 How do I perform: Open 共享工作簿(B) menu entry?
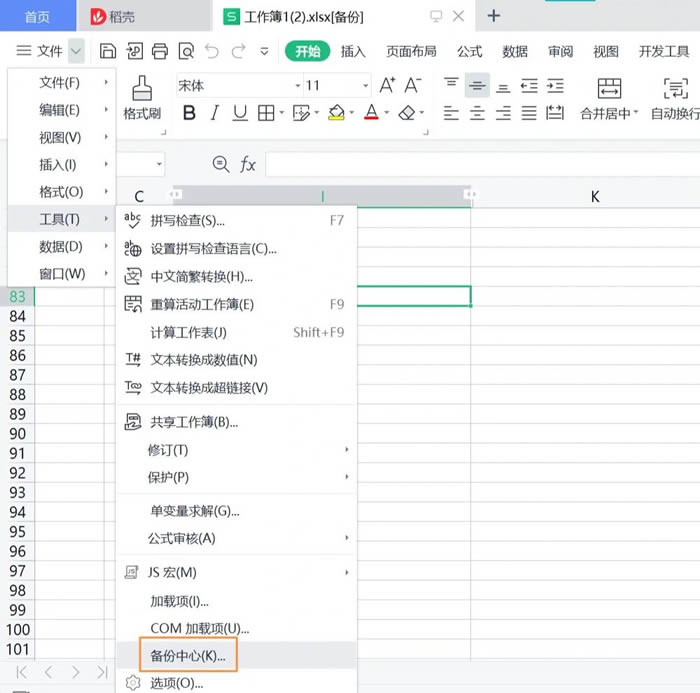[236, 422]
